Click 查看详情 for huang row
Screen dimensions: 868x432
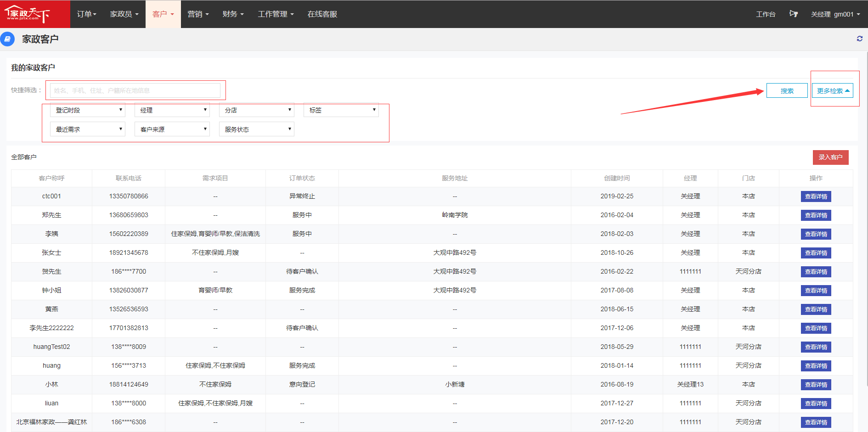(x=816, y=366)
